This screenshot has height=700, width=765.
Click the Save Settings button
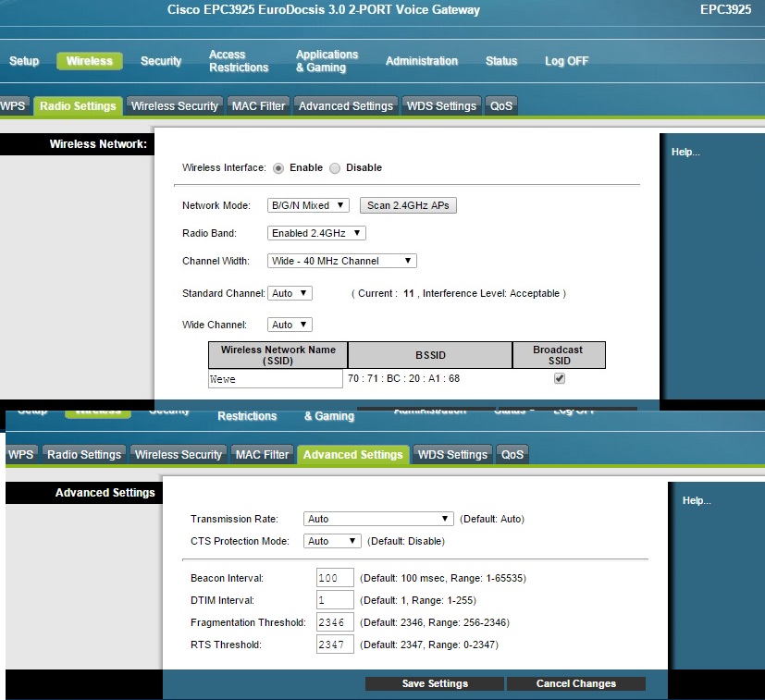(x=435, y=683)
